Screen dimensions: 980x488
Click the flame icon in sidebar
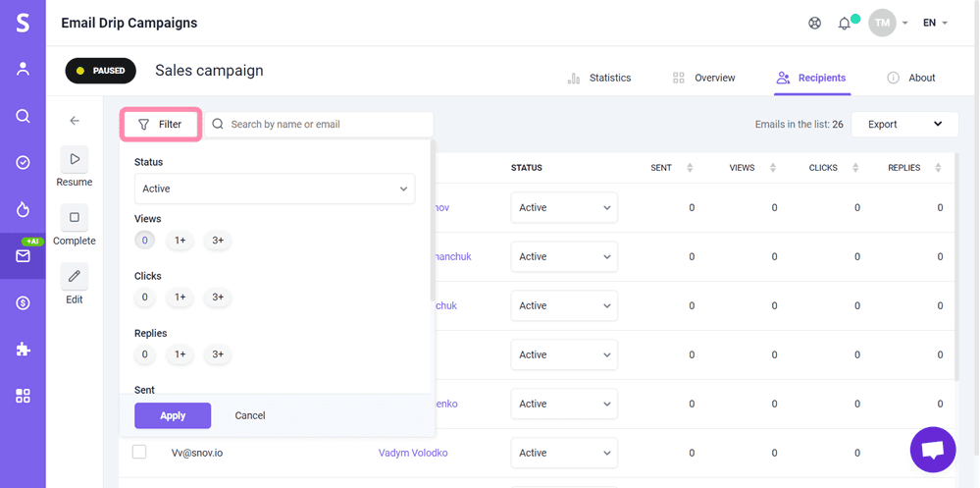coord(23,209)
